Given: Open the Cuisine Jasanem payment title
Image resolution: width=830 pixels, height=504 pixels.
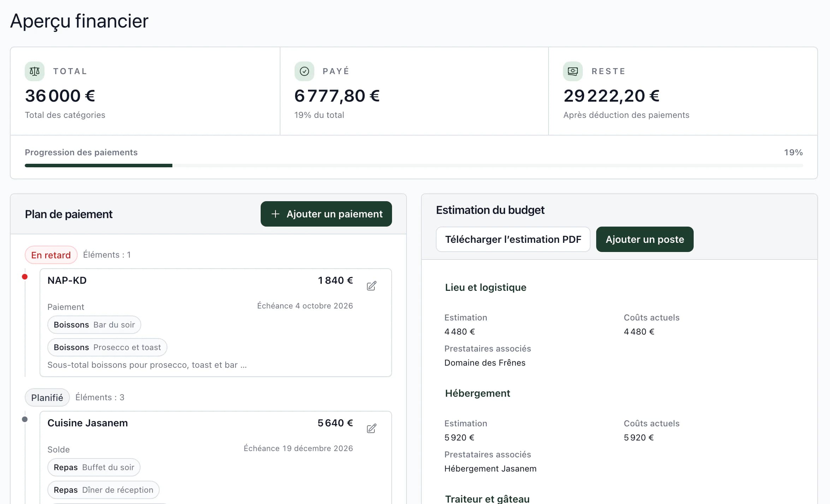Looking at the screenshot, I should (88, 423).
